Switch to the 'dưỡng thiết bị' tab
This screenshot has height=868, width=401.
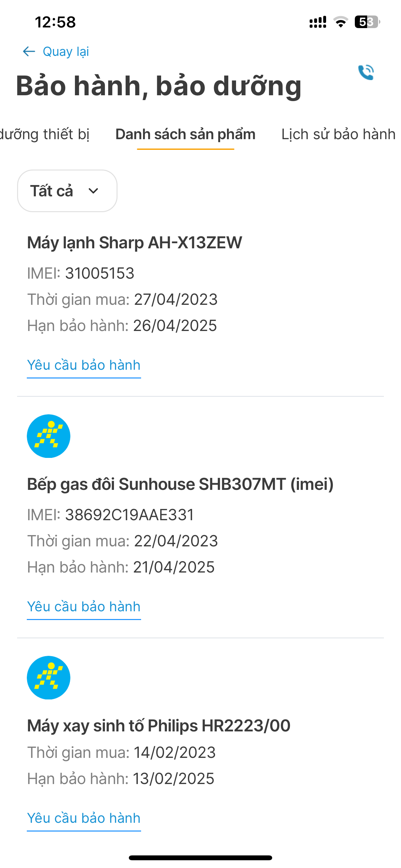coord(45,134)
